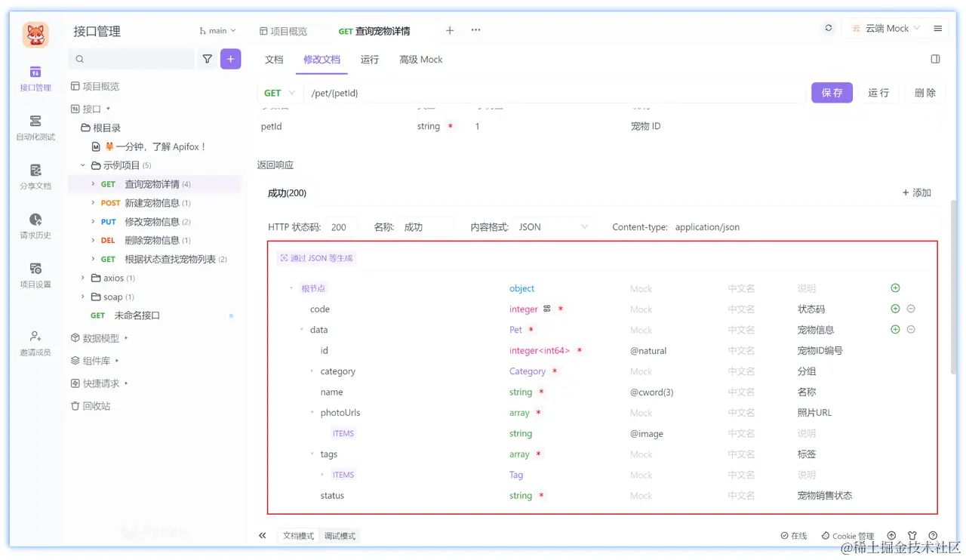
Task: Collapse sidebar with double chevron icon
Action: (263, 536)
